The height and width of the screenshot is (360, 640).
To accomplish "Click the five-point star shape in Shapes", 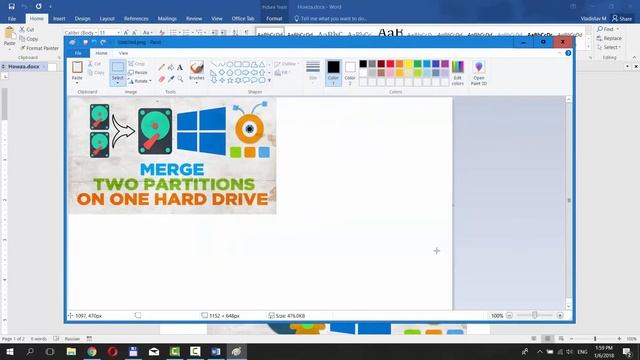I will [x=230, y=80].
